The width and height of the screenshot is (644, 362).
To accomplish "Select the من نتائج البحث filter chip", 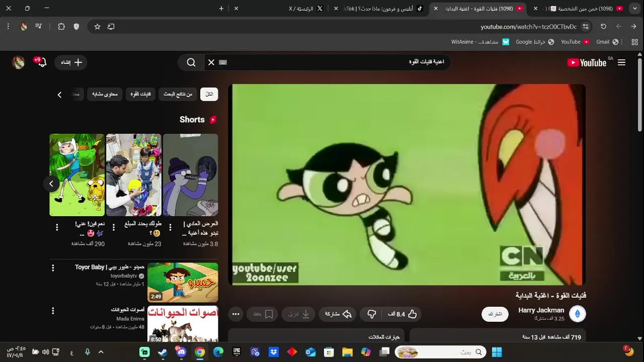I will (178, 94).
